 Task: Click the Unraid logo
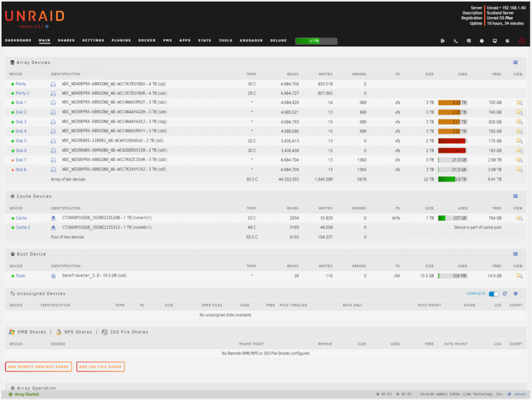pos(35,16)
